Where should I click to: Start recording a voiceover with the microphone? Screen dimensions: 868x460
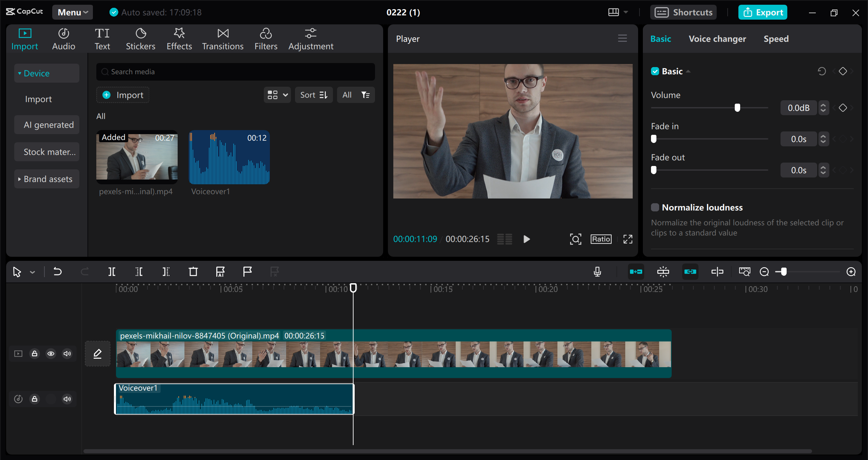(x=597, y=271)
